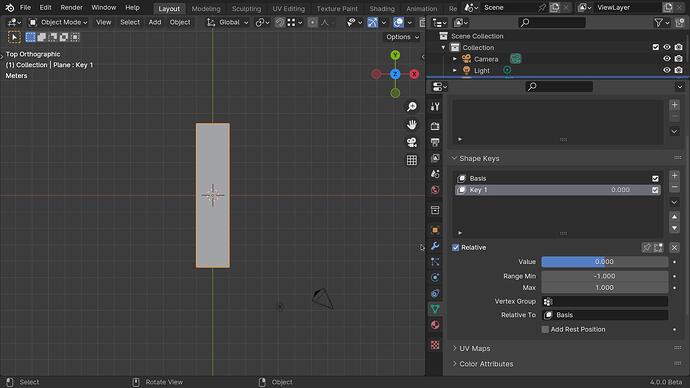Image resolution: width=690 pixels, height=388 pixels.
Task: Open the Modifiers wrench tab
Action: click(435, 246)
